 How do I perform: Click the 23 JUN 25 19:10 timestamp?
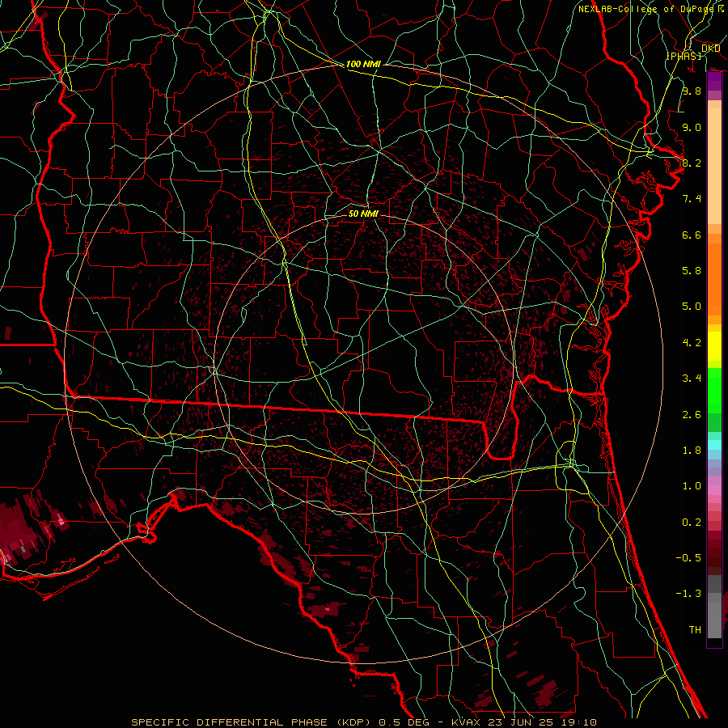[x=542, y=722]
